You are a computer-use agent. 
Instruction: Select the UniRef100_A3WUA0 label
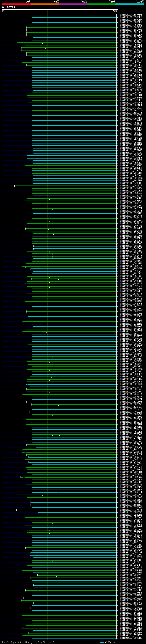(x=131, y=570)
